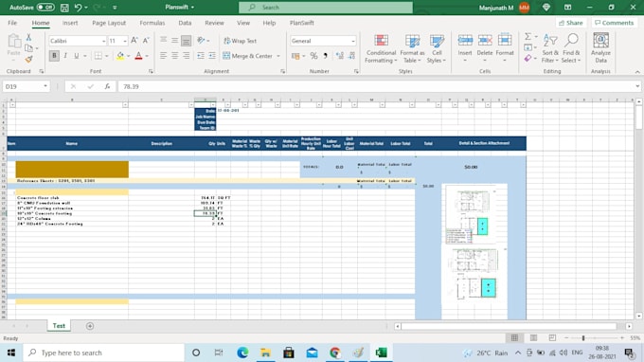Switch to the Insert ribbon tab
Viewport: 644px width, 362px height.
click(70, 23)
